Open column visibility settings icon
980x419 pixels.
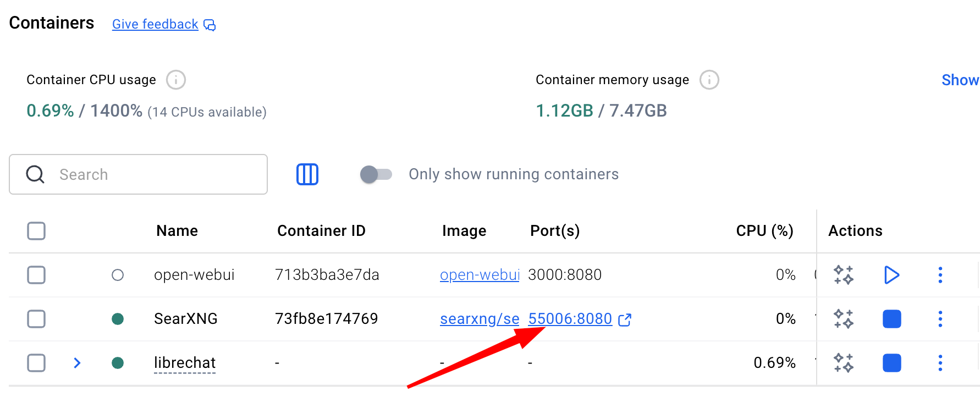307,174
